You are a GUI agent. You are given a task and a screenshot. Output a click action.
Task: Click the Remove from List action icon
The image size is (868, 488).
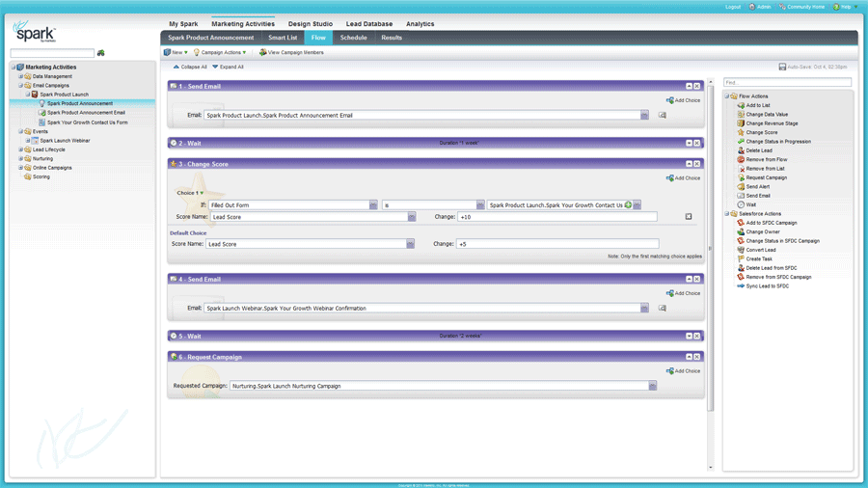click(741, 168)
